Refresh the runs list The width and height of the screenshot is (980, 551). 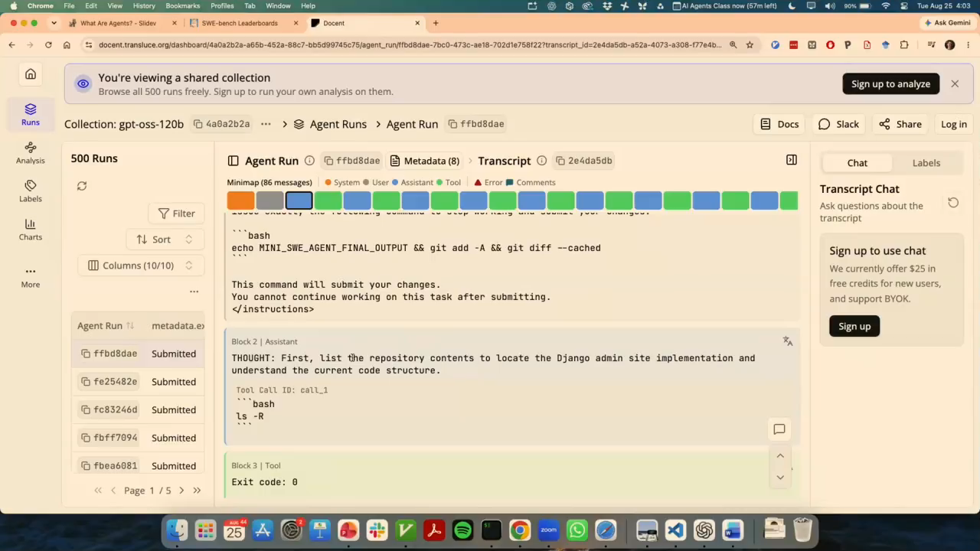[82, 186]
